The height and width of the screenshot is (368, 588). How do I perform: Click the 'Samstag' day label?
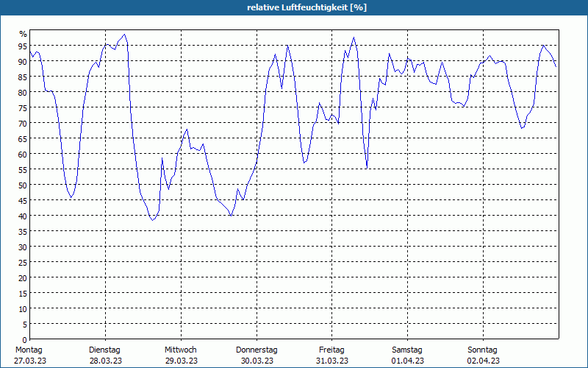[407, 350]
